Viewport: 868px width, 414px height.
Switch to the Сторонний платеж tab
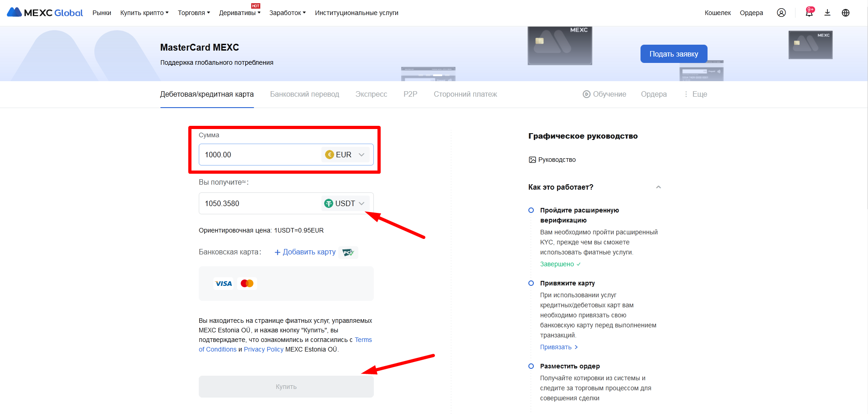pyautogui.click(x=465, y=94)
